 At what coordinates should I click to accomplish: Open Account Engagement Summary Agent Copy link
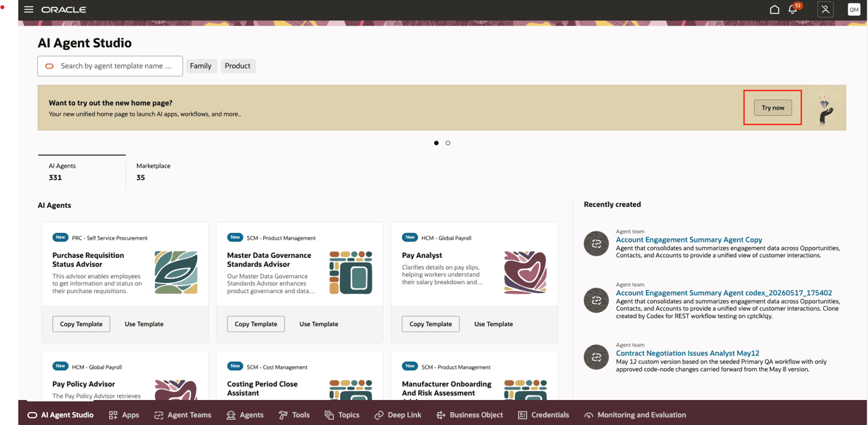689,240
